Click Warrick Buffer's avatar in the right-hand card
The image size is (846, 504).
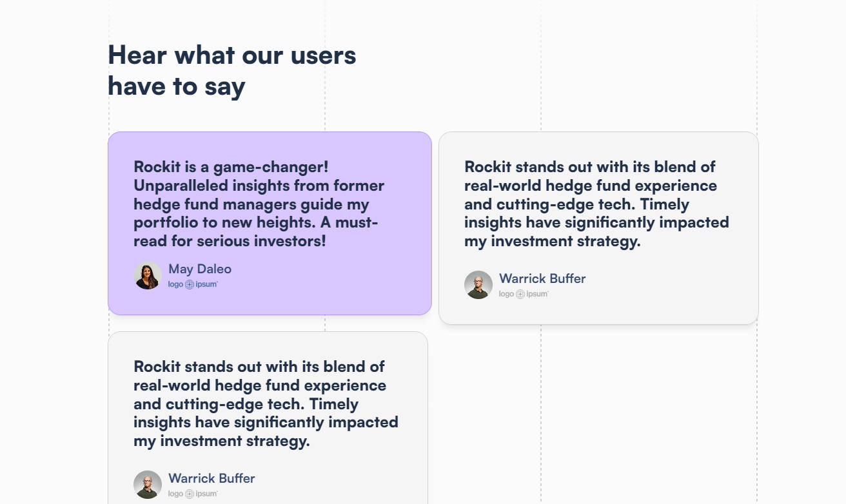(x=478, y=285)
